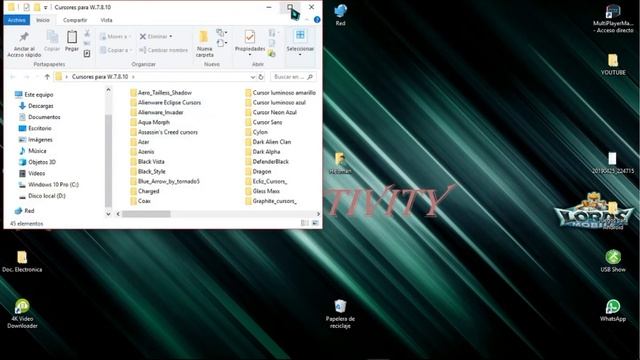Open quick access toolbar customize dropdown
This screenshot has height=360, width=640.
(46, 7)
